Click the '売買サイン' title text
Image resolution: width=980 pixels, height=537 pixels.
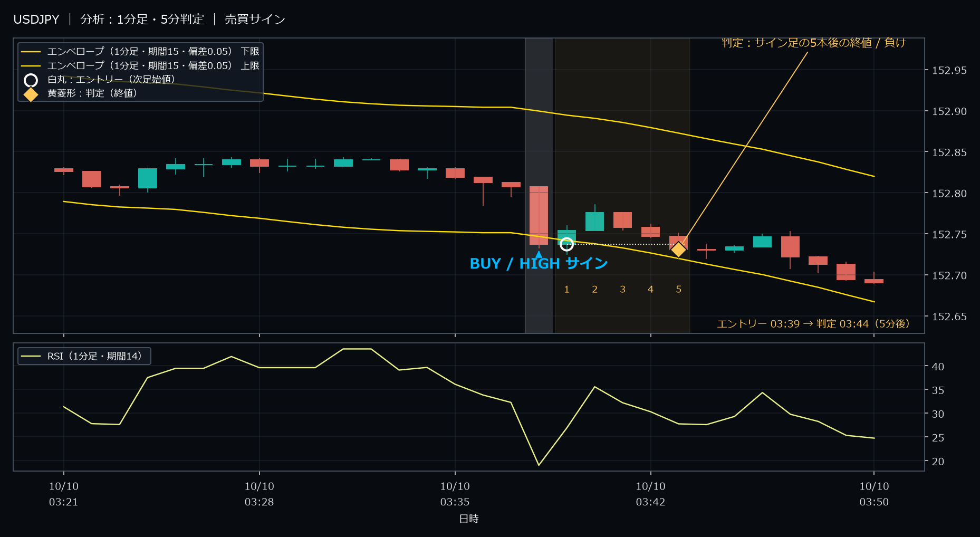(x=255, y=20)
